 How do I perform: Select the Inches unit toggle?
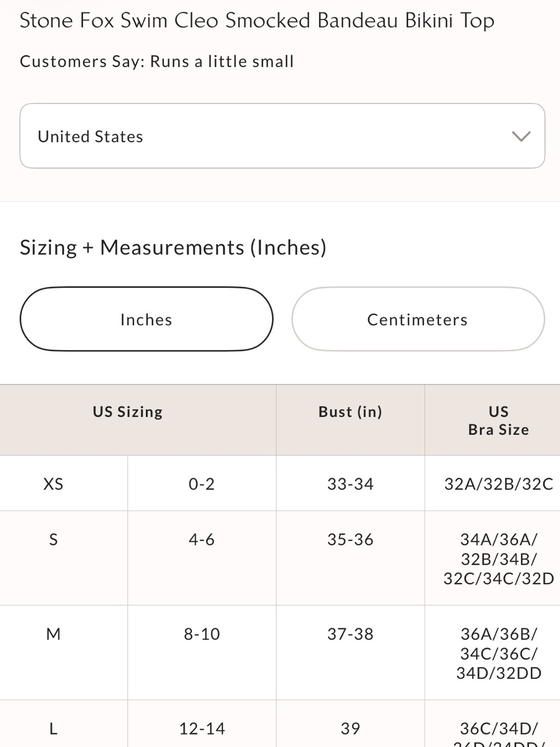(x=147, y=319)
